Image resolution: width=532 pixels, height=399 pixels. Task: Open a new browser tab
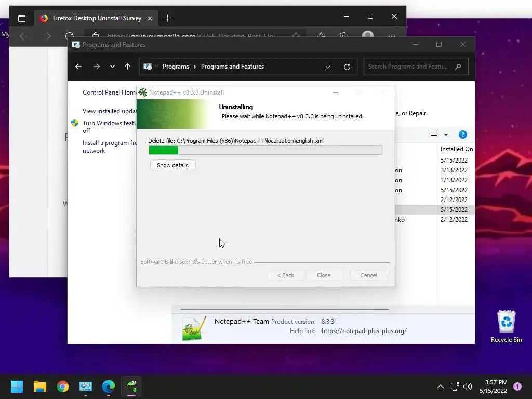click(x=167, y=18)
